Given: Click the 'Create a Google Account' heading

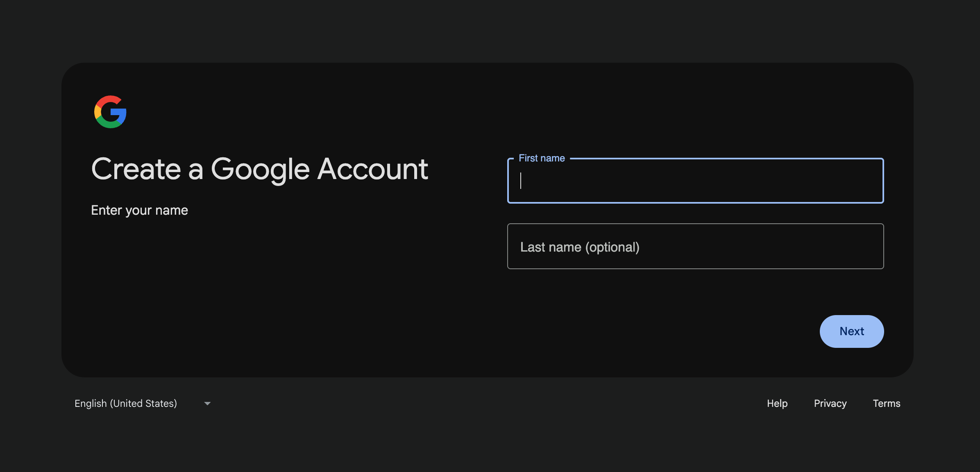Looking at the screenshot, I should [260, 169].
